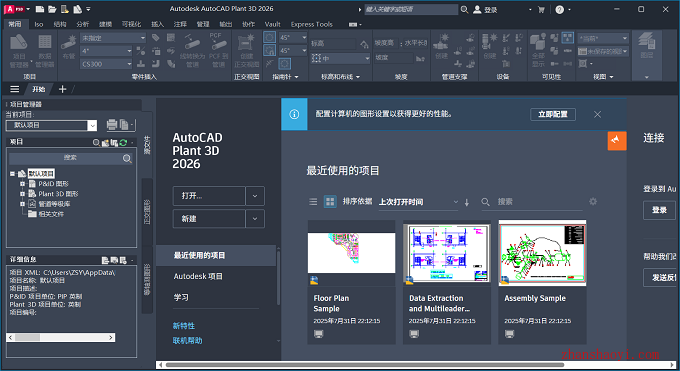Click the Configure Now button in the banner
680x371 pixels.
(x=553, y=114)
